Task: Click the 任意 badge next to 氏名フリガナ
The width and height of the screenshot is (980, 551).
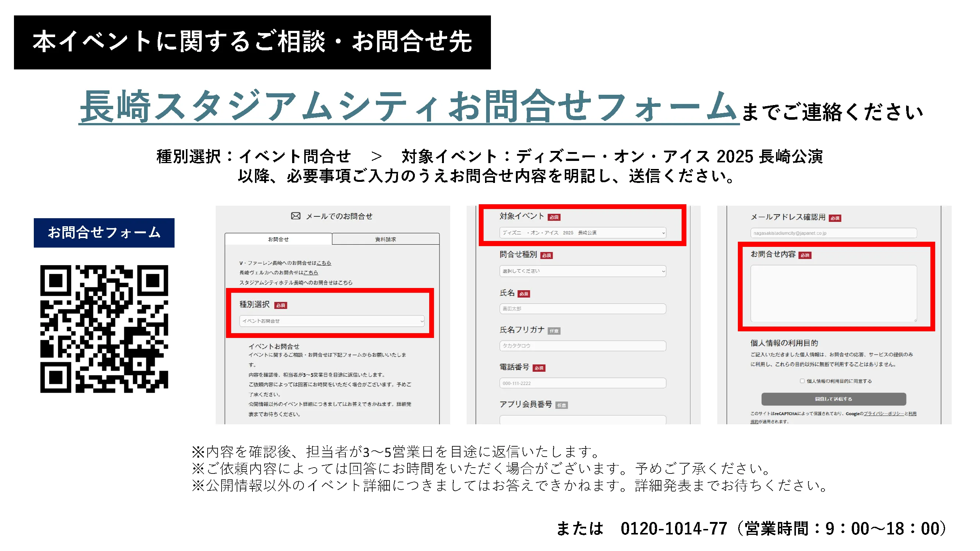Action: click(x=554, y=331)
